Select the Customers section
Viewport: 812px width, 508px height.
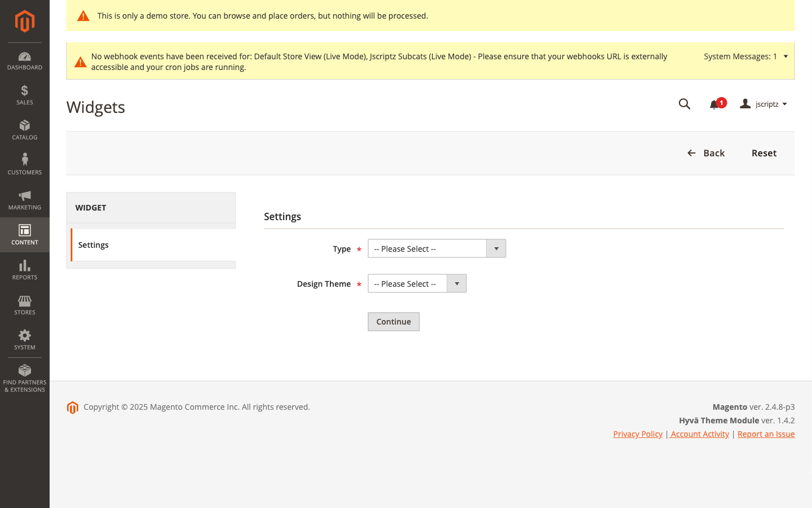click(24, 165)
